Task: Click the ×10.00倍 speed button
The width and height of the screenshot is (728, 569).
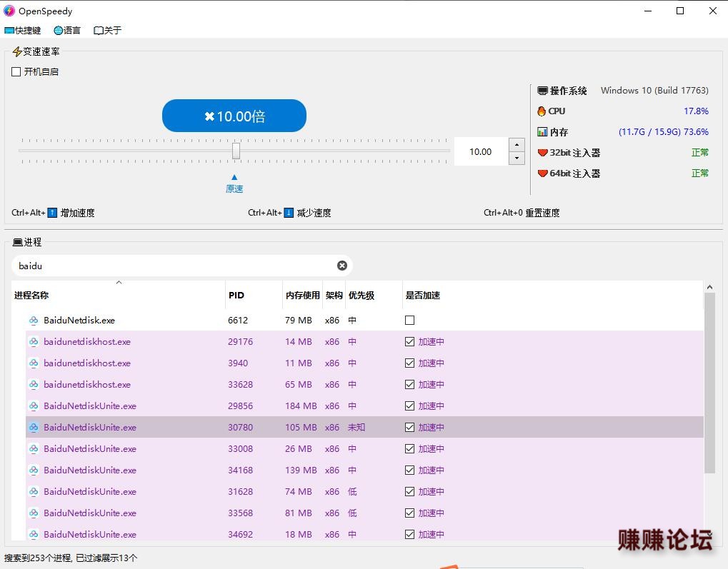Action: click(234, 116)
